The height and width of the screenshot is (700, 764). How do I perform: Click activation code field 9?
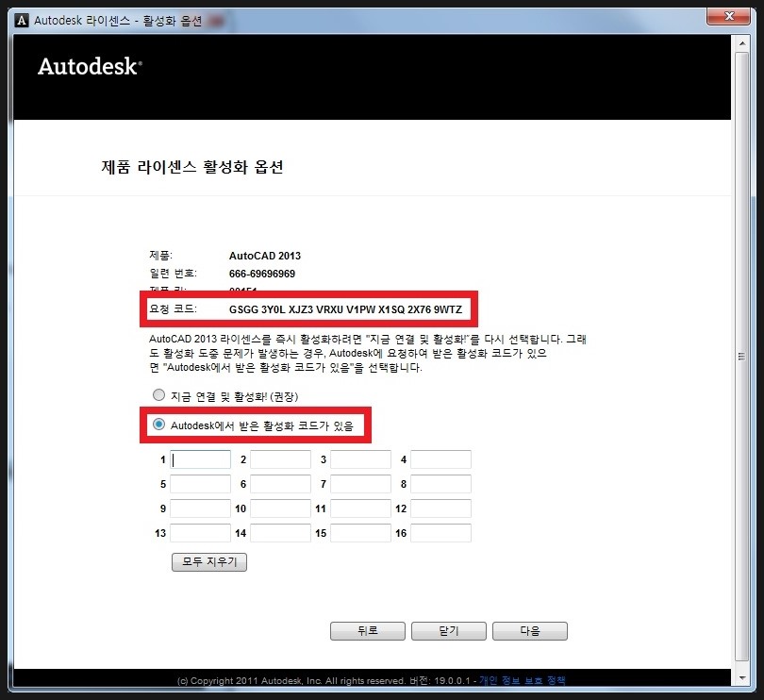pos(200,508)
